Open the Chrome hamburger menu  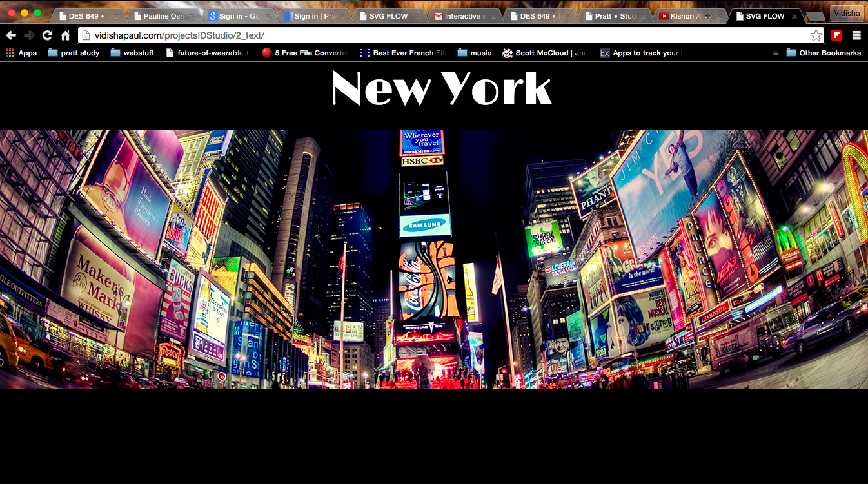tap(856, 35)
